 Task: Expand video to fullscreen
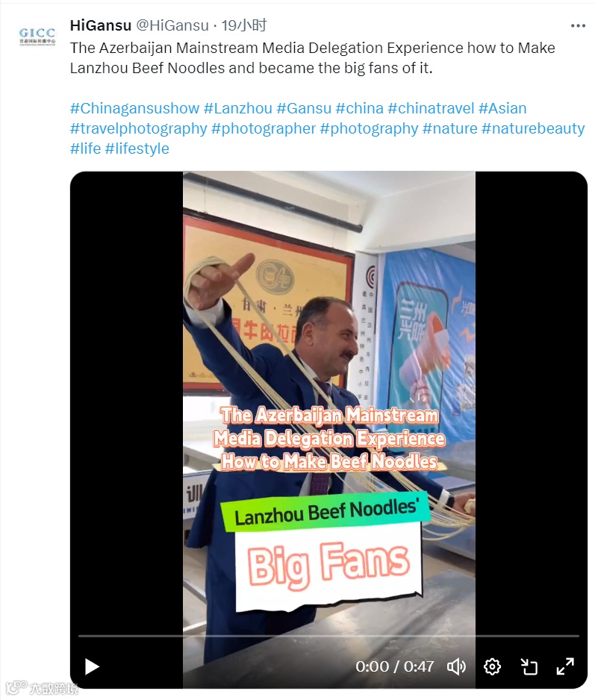coord(565,666)
